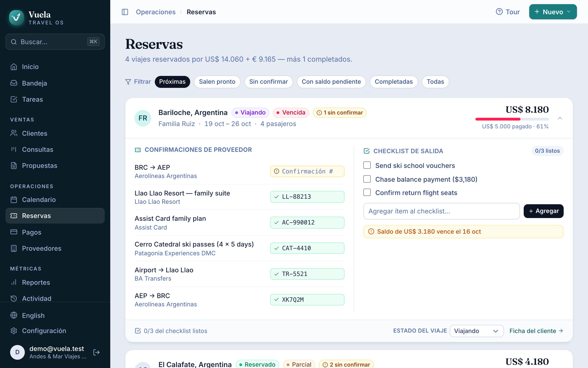Viewport: 588px width, 368px height.
Task: Check Send ski school vouchers
Action: pyautogui.click(x=367, y=165)
